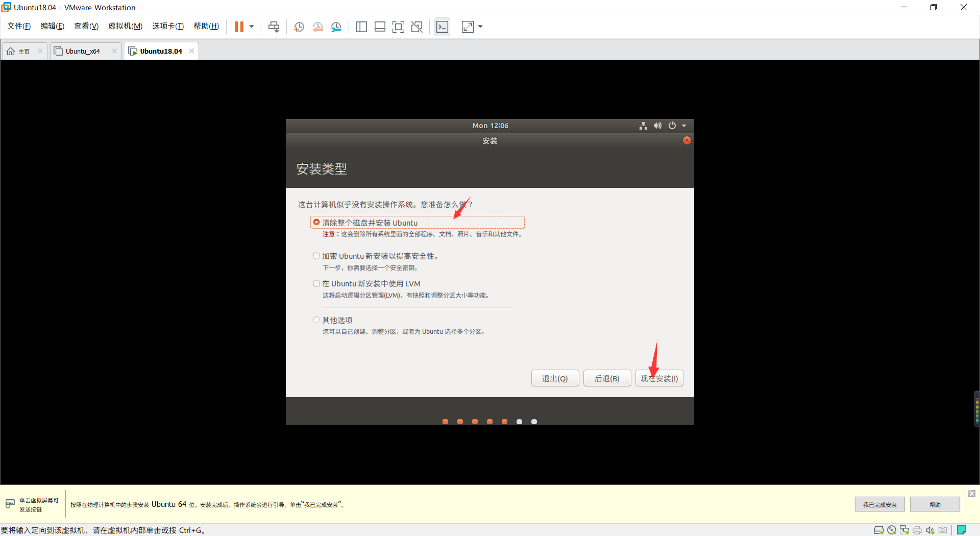
Task: Open the 编辑(E) menu
Action: [53, 26]
